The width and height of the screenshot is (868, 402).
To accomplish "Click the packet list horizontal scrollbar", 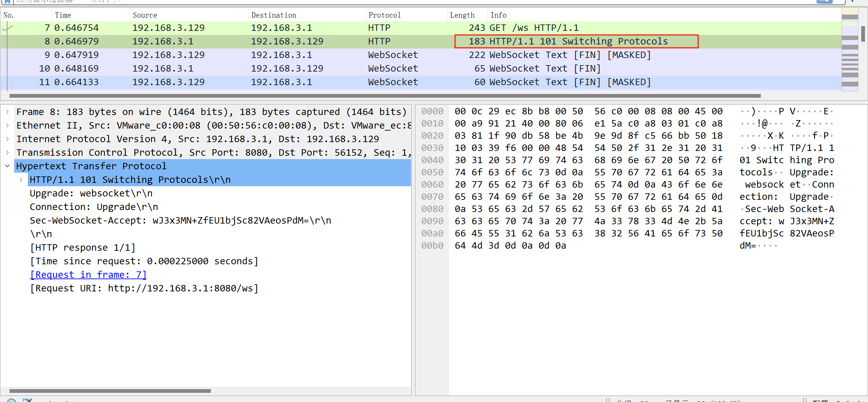I will coord(385,96).
